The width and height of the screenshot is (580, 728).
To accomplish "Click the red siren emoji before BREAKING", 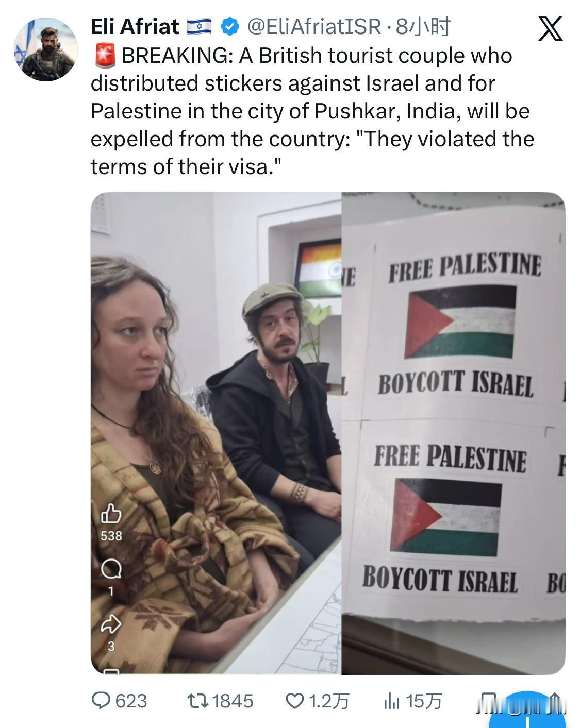I will (x=104, y=55).
